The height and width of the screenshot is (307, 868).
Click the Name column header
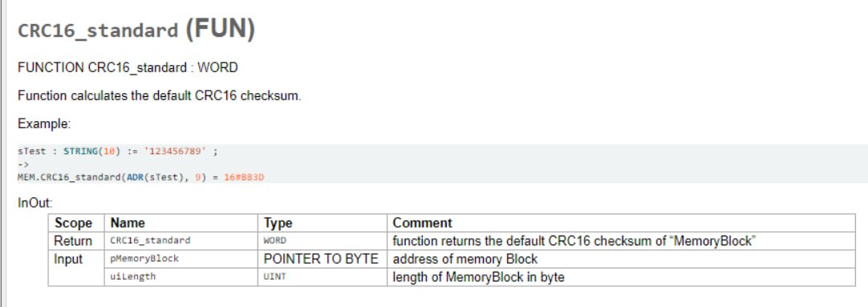point(128,223)
